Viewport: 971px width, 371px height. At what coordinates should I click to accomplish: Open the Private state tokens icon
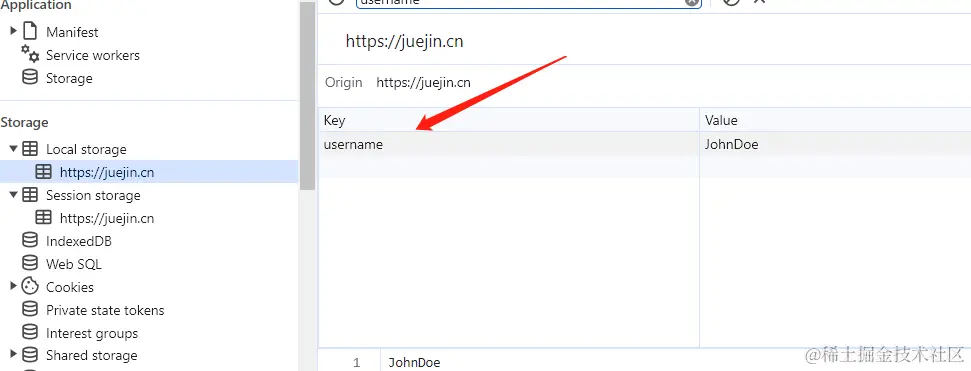30,309
